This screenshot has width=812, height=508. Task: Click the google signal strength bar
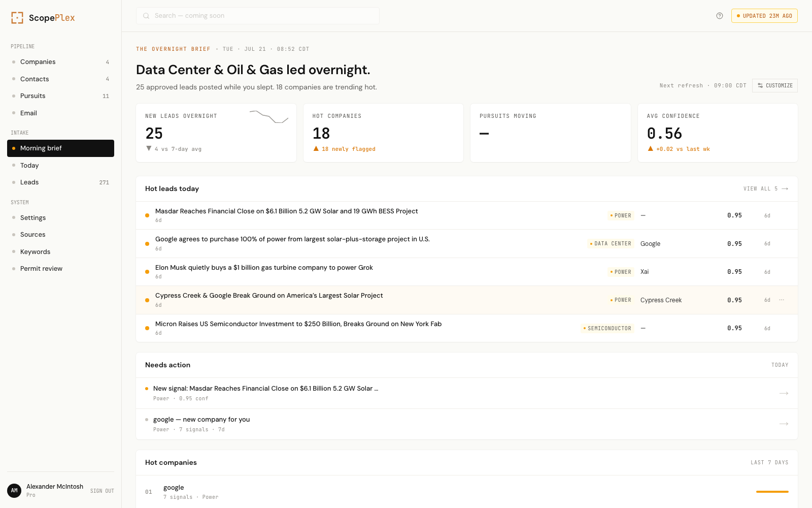point(772,492)
